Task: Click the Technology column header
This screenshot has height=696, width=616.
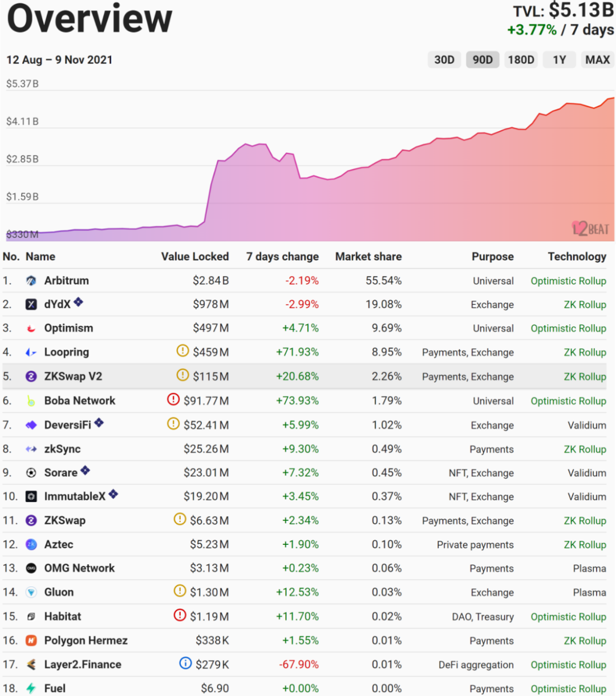Action: pos(577,257)
